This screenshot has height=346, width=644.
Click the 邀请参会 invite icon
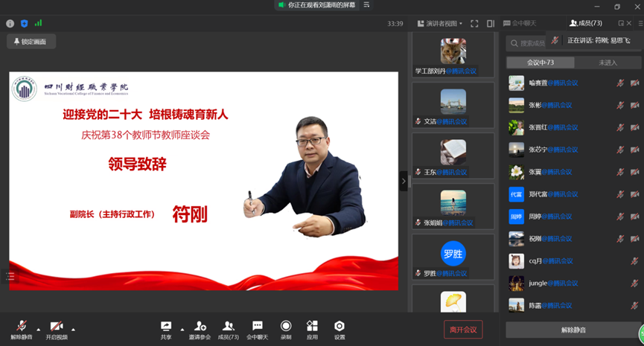[200, 326]
